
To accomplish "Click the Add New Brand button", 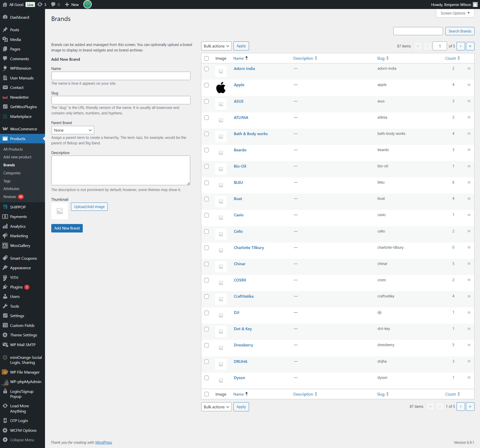I will point(67,228).
